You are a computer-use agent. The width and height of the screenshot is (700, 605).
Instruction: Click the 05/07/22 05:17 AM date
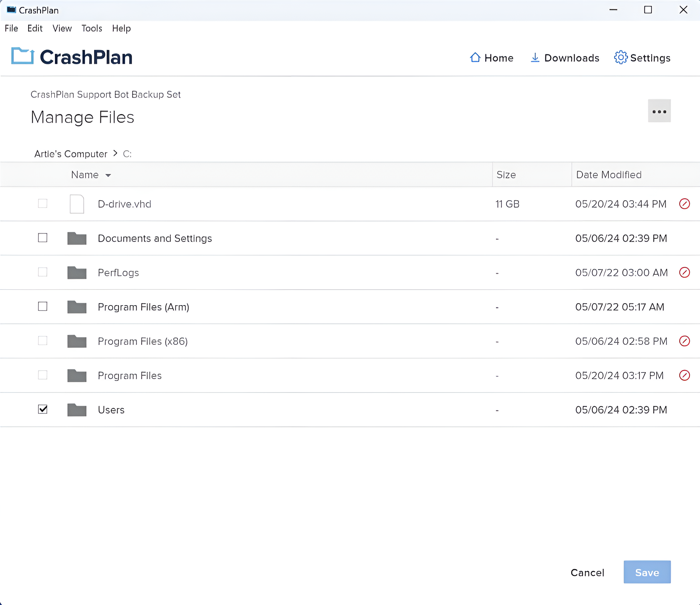(620, 307)
